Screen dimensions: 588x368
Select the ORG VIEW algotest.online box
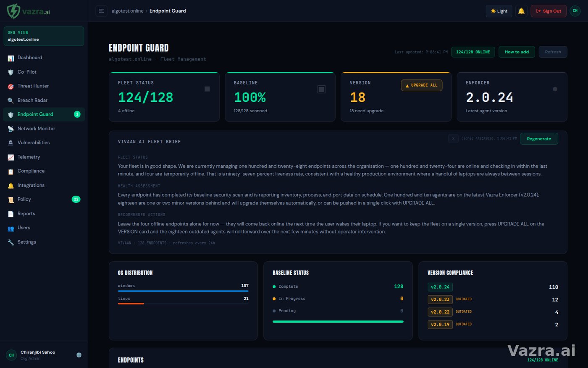(44, 36)
